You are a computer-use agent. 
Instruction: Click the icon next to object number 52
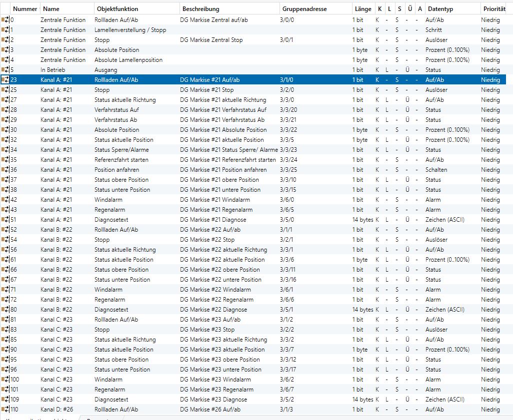(5, 230)
